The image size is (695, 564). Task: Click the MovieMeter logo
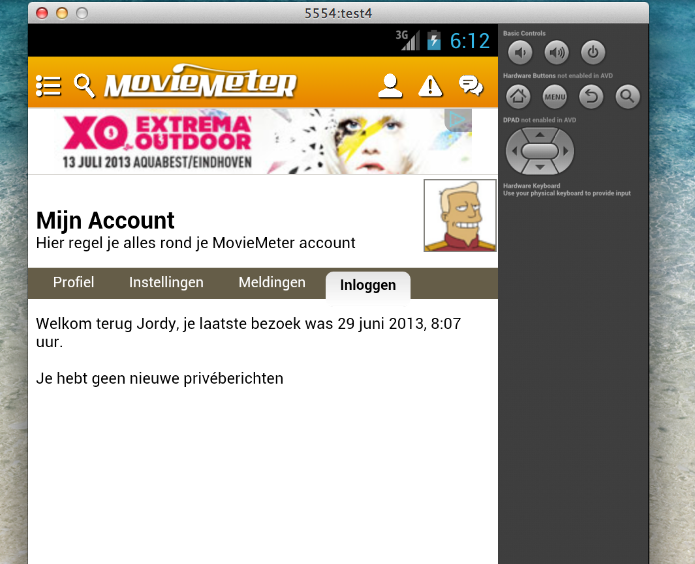[x=200, y=85]
